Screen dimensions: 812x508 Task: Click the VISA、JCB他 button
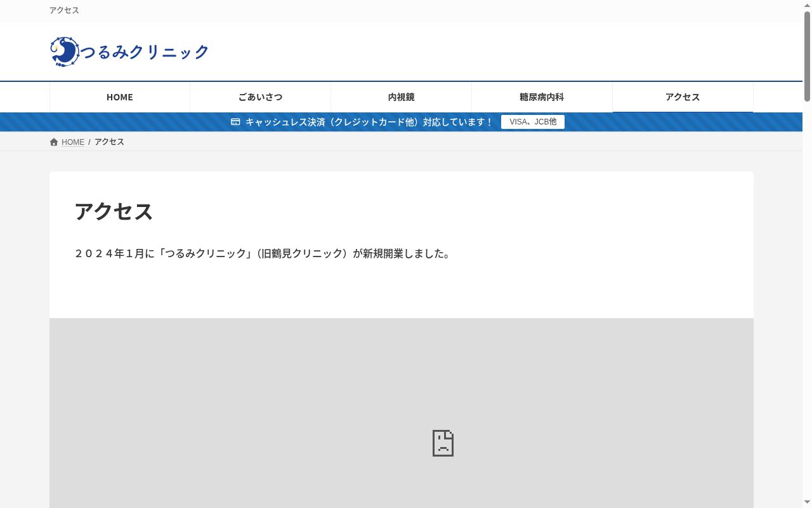click(533, 122)
